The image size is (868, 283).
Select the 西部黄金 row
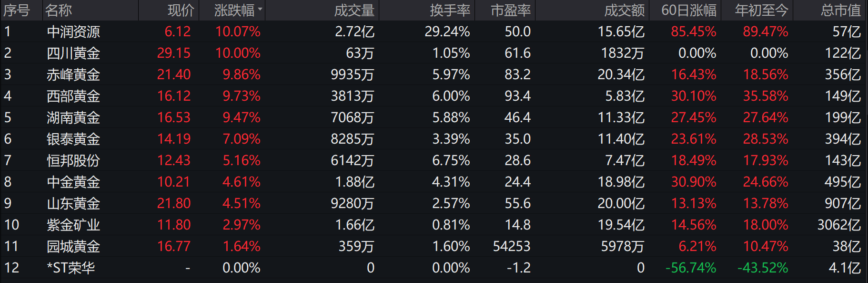(73, 96)
